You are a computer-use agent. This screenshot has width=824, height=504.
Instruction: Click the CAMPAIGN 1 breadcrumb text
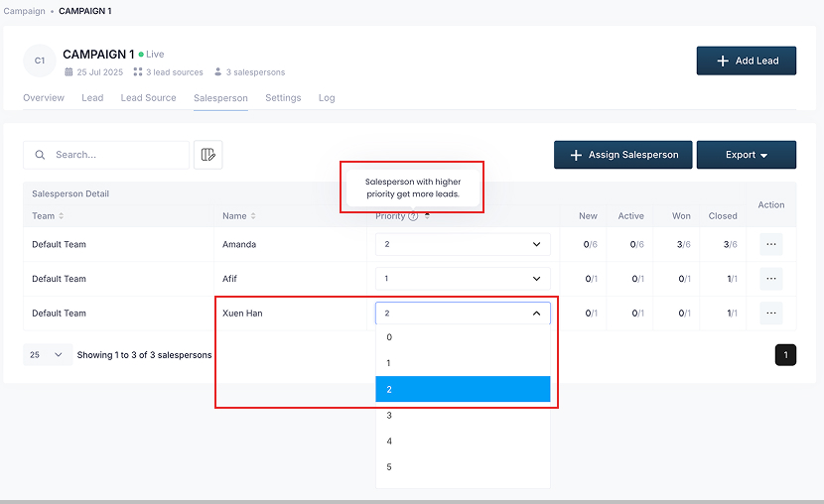pos(85,11)
